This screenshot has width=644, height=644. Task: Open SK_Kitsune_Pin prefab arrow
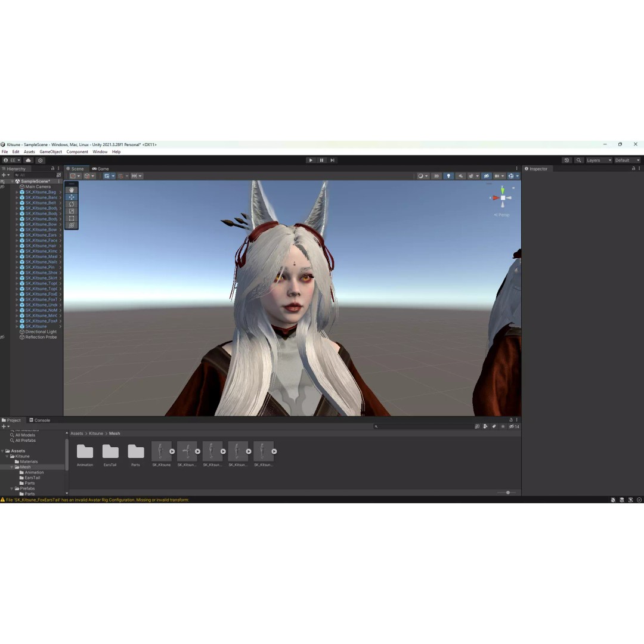pyautogui.click(x=60, y=267)
